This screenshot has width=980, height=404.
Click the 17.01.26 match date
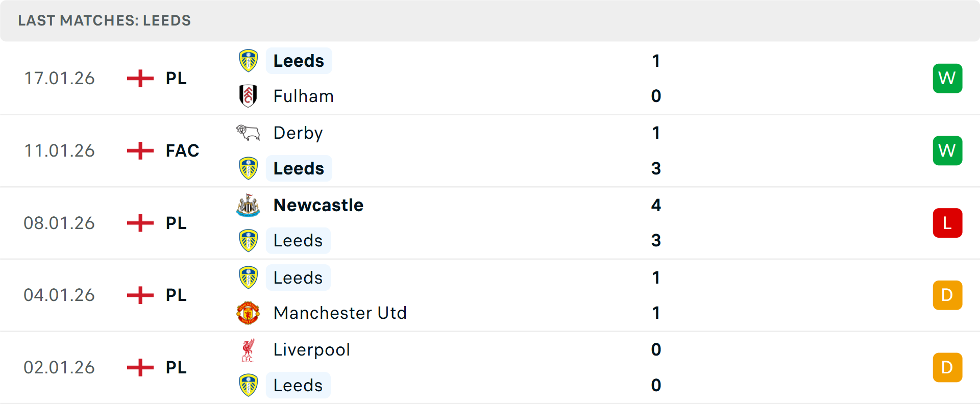[x=59, y=78]
